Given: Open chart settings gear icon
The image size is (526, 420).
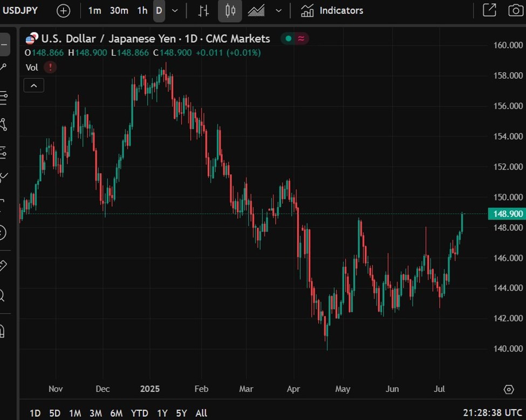Looking at the screenshot, I should (x=509, y=389).
